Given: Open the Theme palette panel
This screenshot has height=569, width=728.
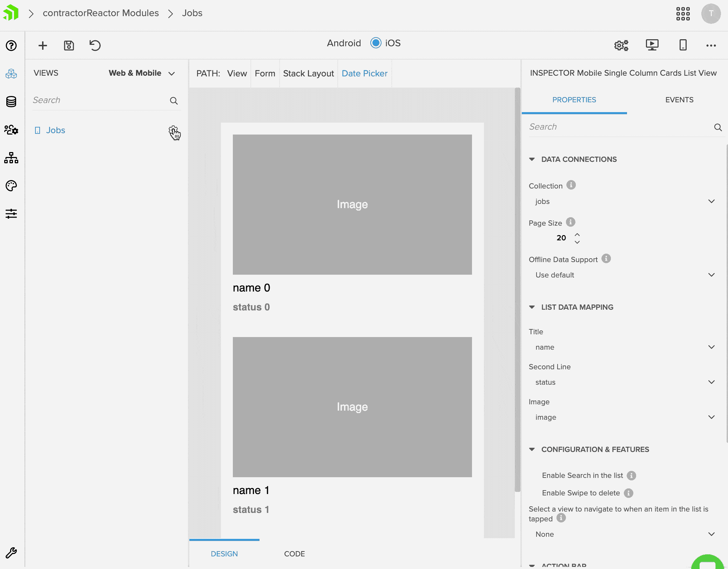Looking at the screenshot, I should point(11,186).
